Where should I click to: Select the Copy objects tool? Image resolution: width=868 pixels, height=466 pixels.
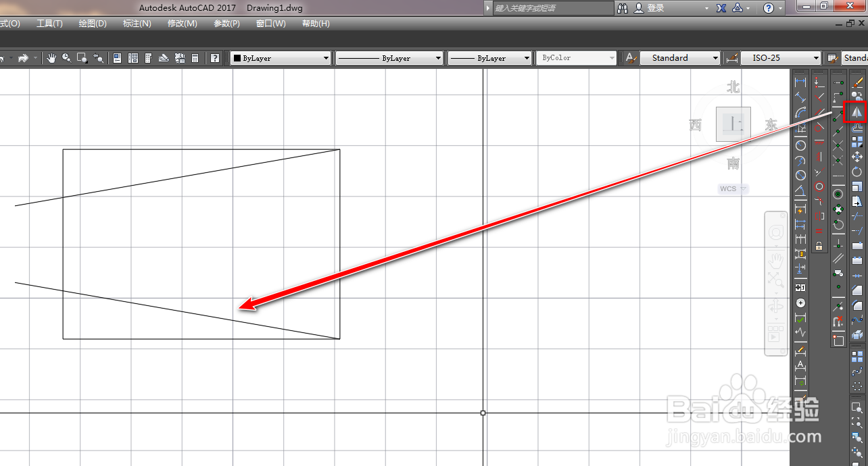(857, 97)
